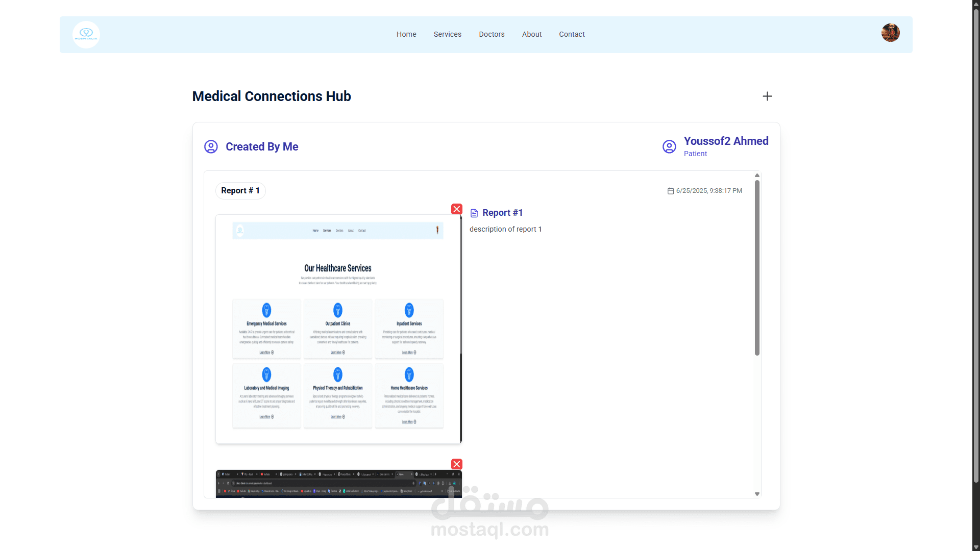Viewport: 980px width, 551px height.
Task: Open the Services nav item
Action: point(448,34)
